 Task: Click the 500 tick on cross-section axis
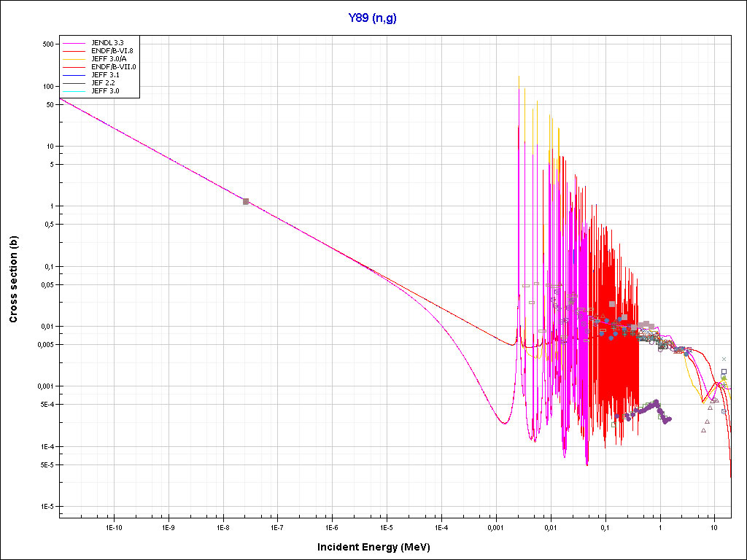click(x=48, y=44)
